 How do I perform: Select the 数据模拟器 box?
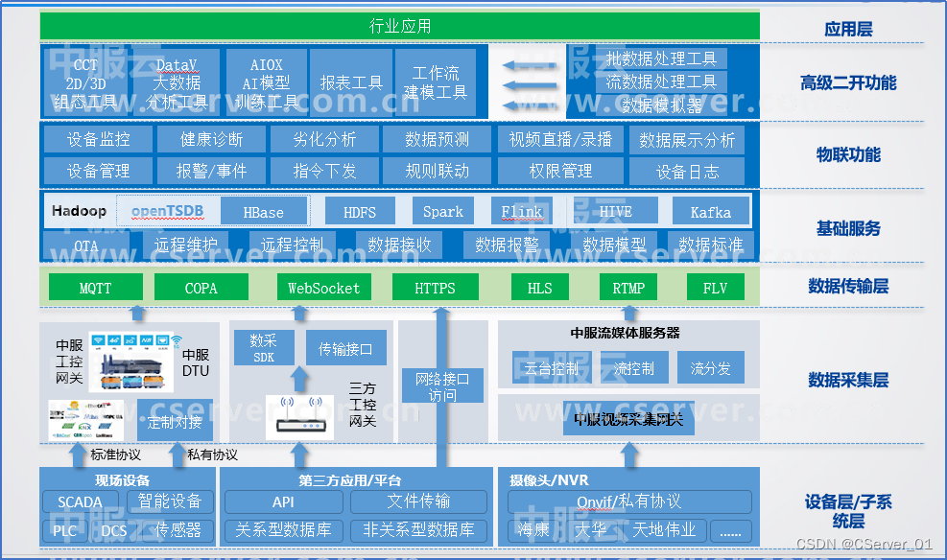pyautogui.click(x=661, y=105)
